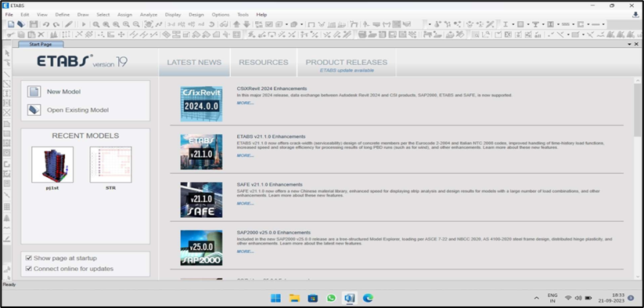The height and width of the screenshot is (308, 644).
Task: Click the Redo arrow in toolbar
Action: (56, 24)
